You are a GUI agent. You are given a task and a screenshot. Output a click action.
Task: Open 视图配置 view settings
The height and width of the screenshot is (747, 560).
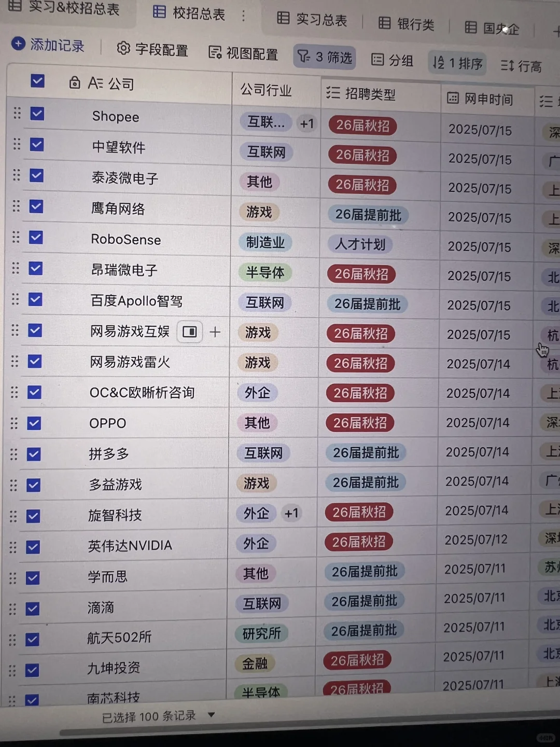pyautogui.click(x=243, y=53)
